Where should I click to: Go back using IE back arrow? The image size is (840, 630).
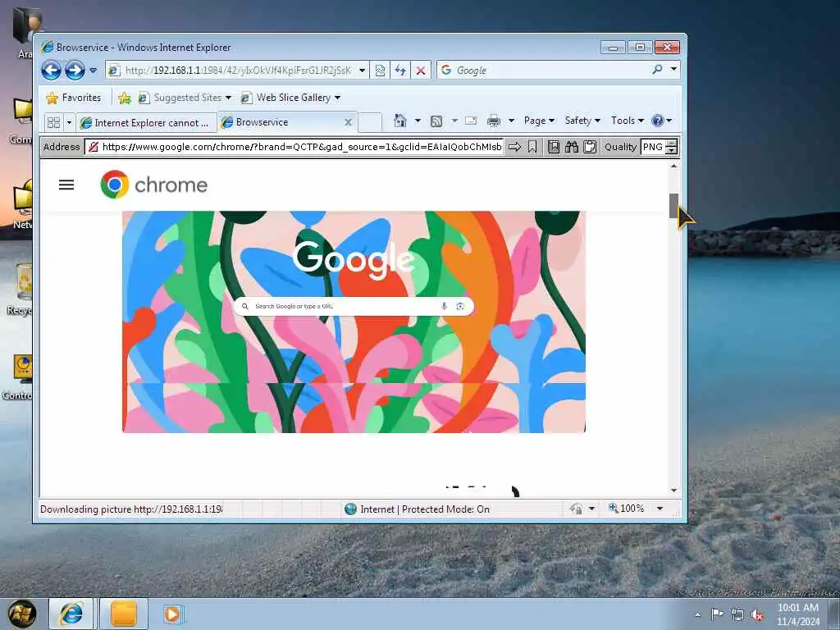click(52, 71)
